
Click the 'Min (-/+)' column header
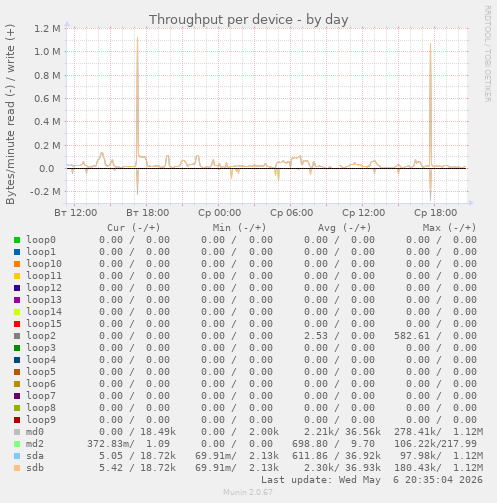(239, 228)
